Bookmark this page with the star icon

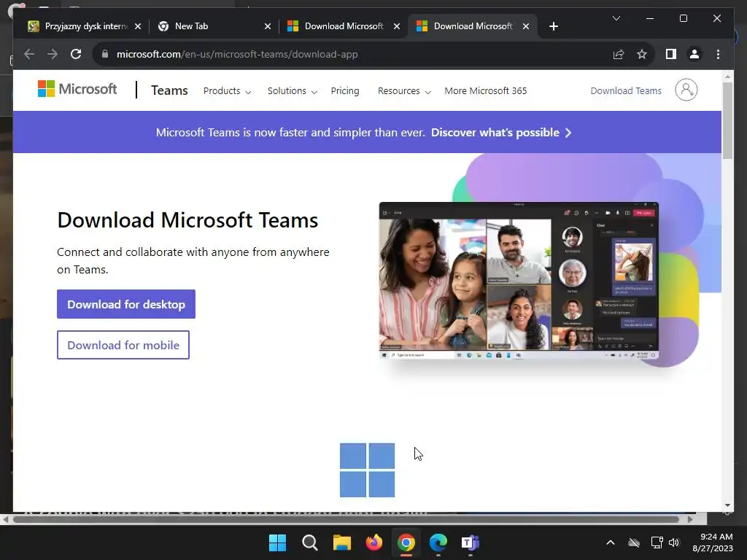642,54
